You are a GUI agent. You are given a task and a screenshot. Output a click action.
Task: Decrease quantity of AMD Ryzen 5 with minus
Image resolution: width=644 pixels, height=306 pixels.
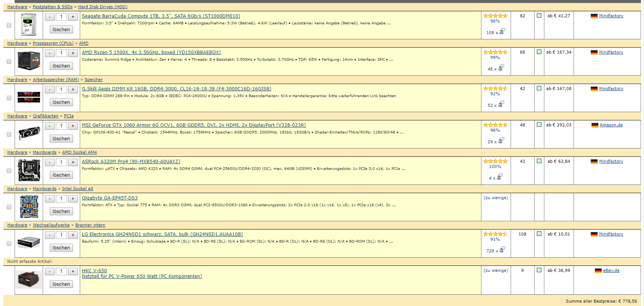click(50, 53)
